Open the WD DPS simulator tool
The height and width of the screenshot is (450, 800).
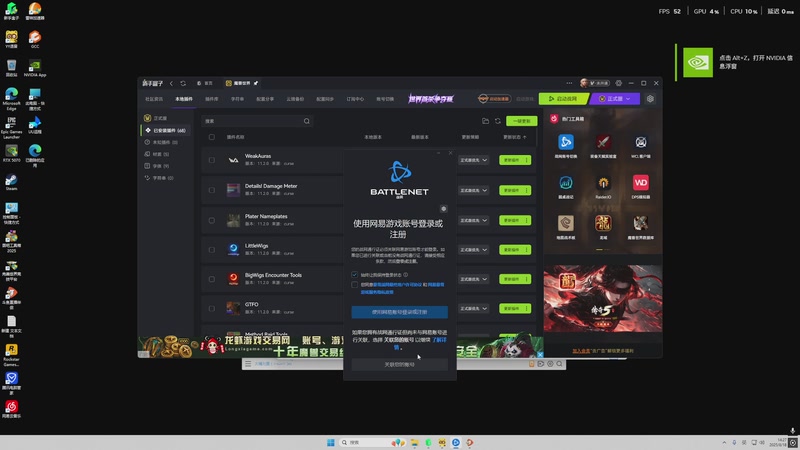[x=641, y=183]
